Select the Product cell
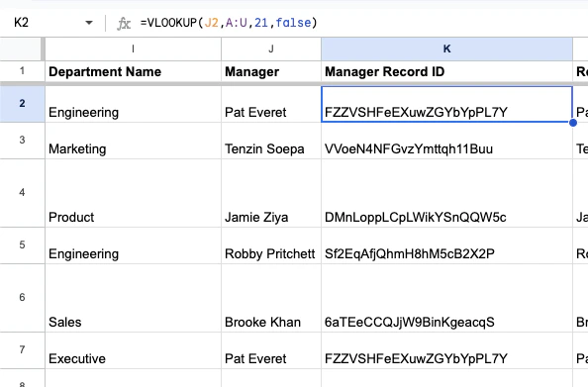 133,193
